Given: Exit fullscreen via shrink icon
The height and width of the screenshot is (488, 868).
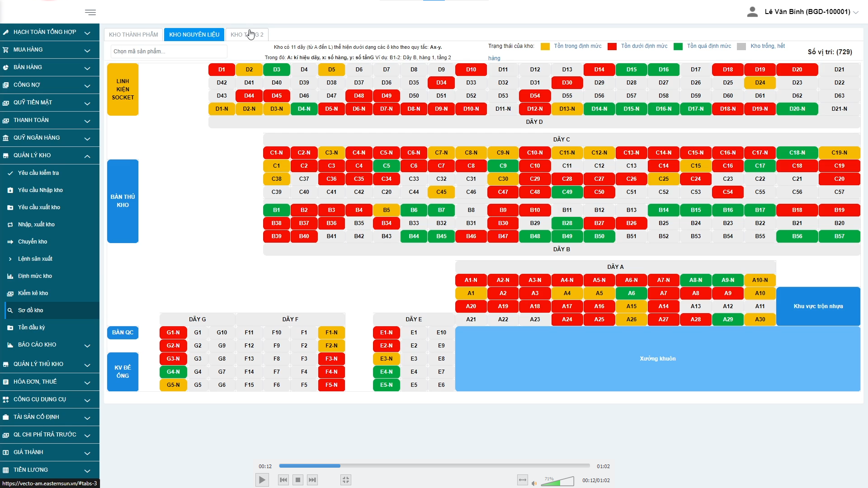Looking at the screenshot, I should click(x=346, y=480).
